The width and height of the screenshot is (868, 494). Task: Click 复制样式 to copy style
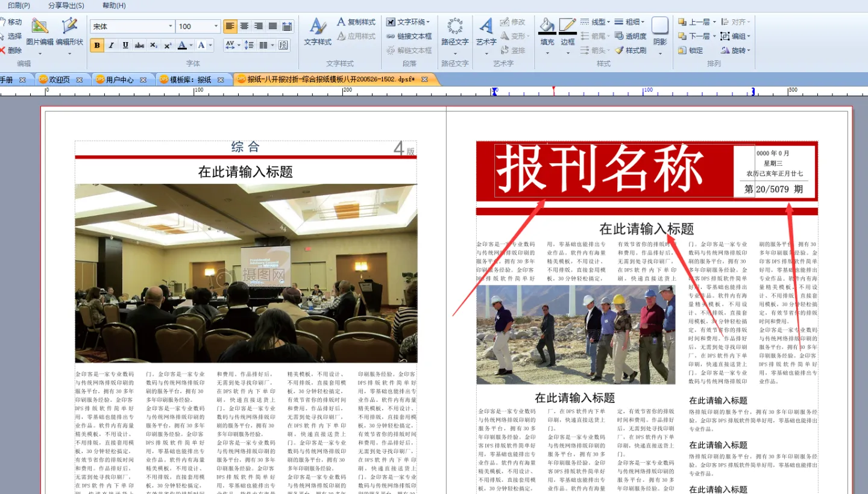356,22
